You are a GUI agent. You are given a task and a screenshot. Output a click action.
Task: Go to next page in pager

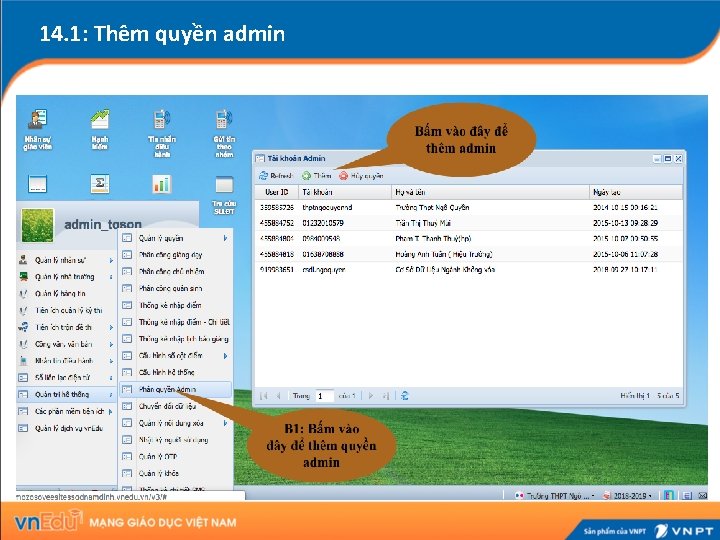[x=371, y=396]
